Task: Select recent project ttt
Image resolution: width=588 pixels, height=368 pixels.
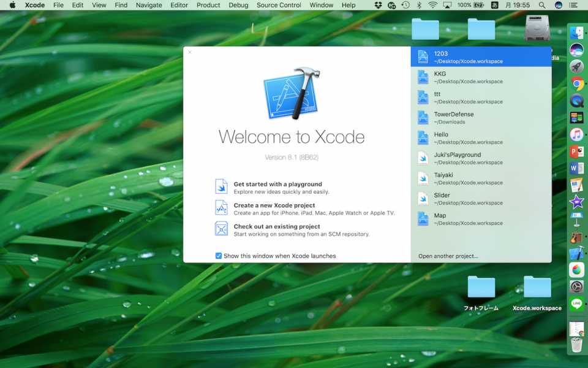Action: 481,98
